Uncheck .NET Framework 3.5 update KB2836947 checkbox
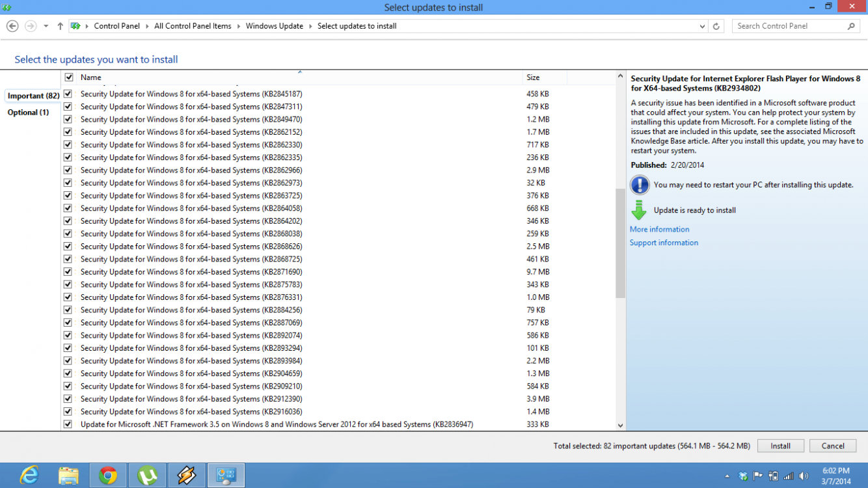Screen dimensions: 868x488 pos(68,424)
